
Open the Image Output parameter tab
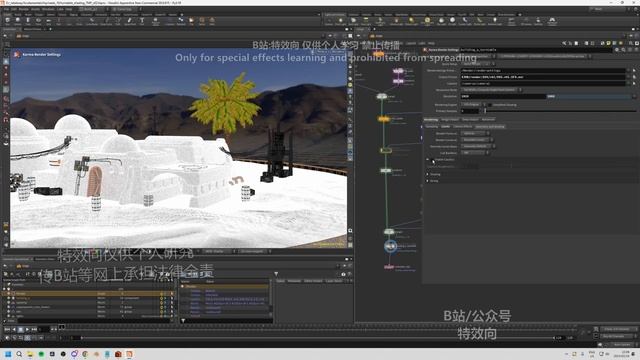(x=450, y=120)
